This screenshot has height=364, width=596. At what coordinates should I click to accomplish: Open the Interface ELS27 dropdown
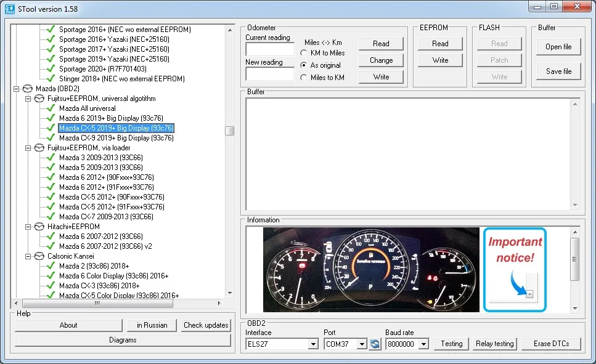313,344
